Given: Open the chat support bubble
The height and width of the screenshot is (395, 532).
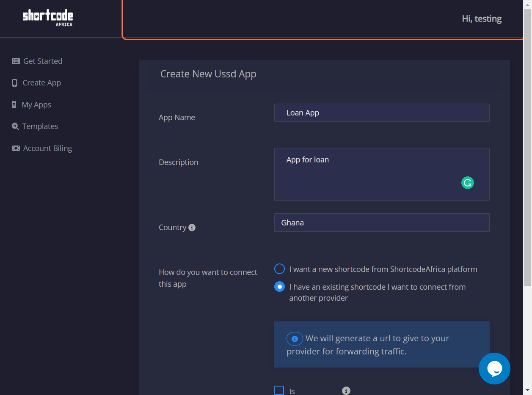Looking at the screenshot, I should tap(494, 368).
